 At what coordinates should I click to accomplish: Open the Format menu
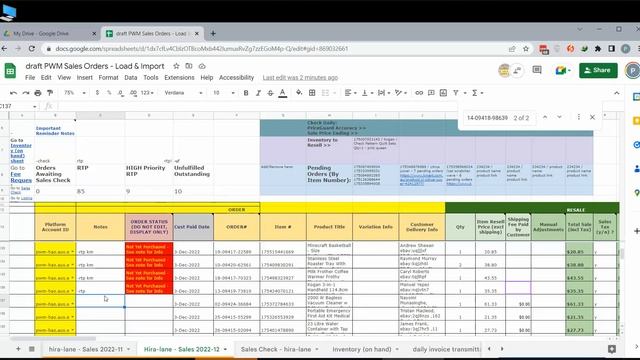108,78
